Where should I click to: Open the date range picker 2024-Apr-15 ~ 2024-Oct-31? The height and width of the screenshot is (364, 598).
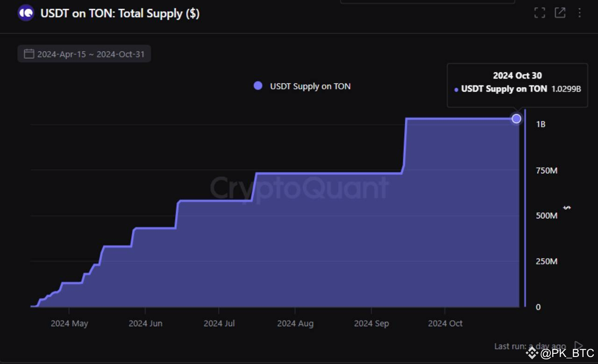point(84,54)
